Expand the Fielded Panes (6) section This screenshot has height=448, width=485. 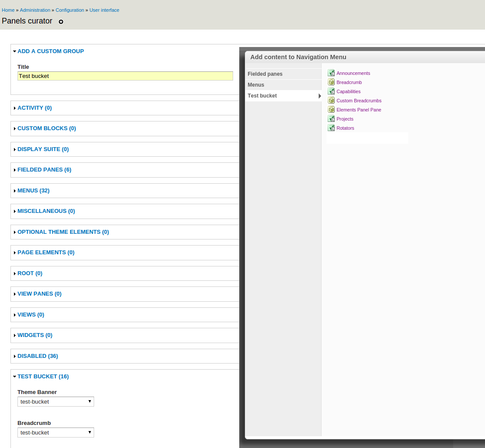44,170
